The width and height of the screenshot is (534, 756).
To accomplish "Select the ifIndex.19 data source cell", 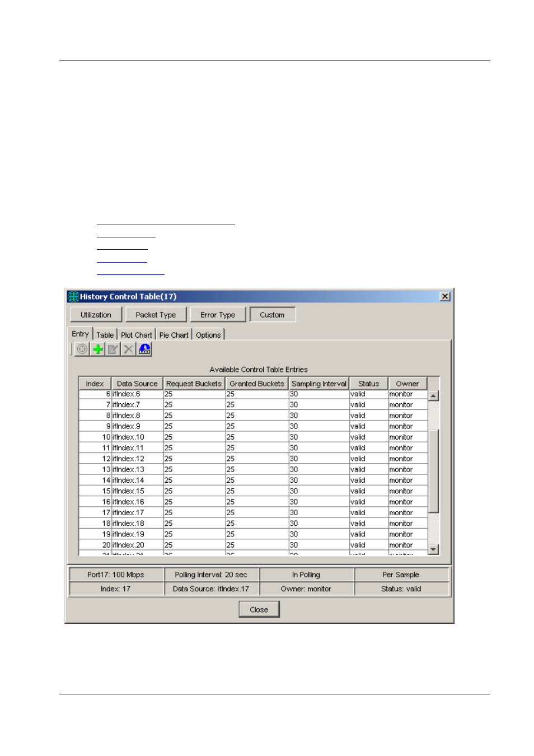I will (x=137, y=534).
